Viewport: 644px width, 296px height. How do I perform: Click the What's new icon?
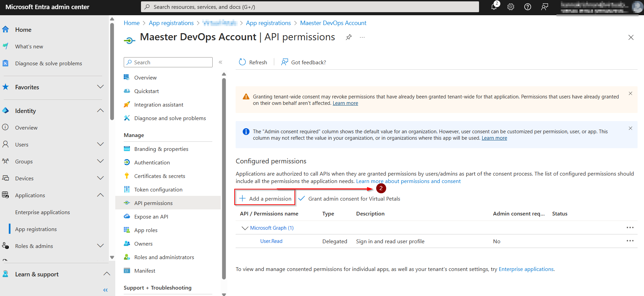(x=5, y=46)
